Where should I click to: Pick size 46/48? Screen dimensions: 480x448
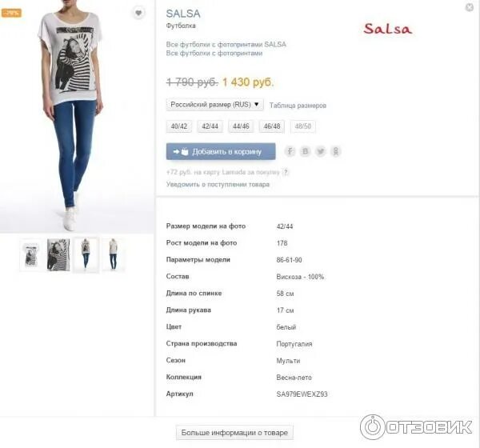click(272, 126)
